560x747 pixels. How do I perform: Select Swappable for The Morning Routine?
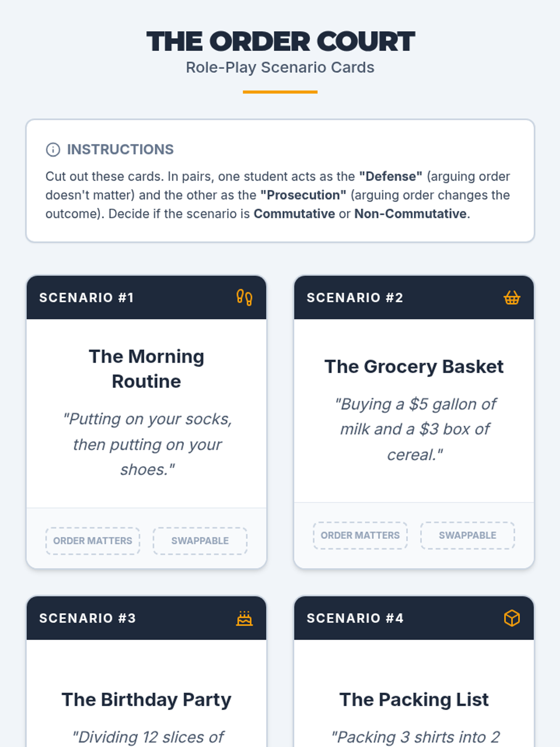[200, 541]
